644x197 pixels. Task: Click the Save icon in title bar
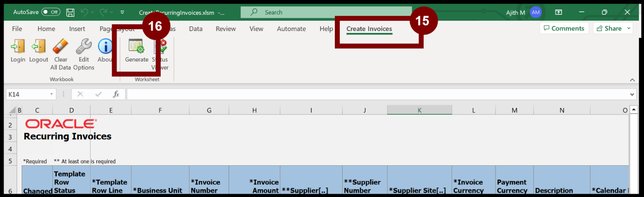[70, 12]
